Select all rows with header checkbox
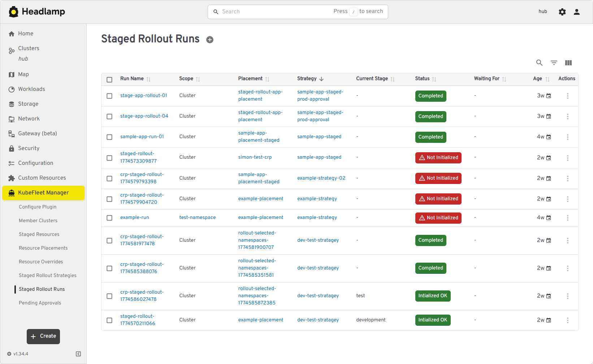593x364 pixels. point(109,80)
